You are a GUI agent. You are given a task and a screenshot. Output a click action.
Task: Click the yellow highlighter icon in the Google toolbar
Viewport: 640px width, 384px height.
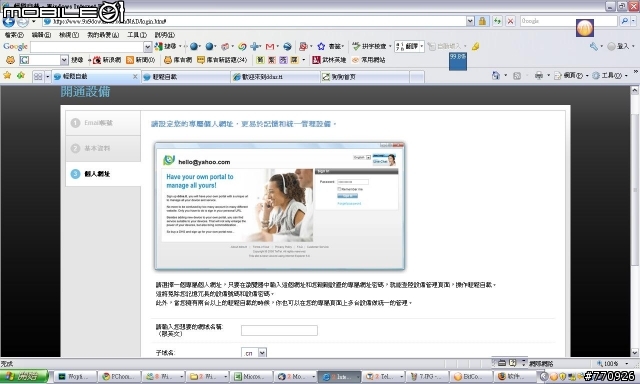coord(475,47)
